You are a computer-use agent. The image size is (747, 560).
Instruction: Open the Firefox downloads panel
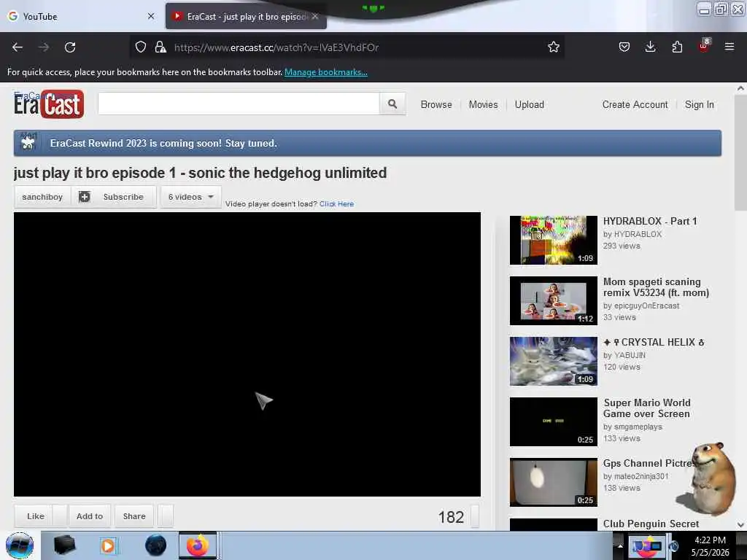tap(650, 47)
